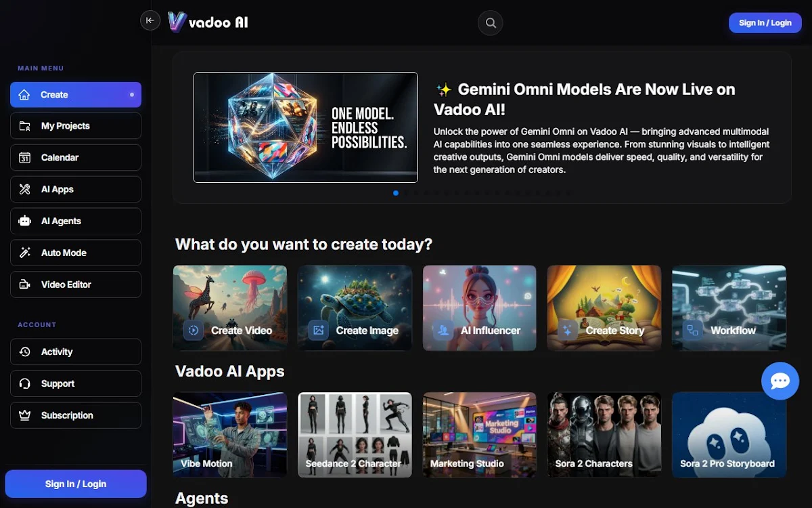Click the My Projects folder icon
The width and height of the screenshot is (812, 508).
pyautogui.click(x=25, y=126)
